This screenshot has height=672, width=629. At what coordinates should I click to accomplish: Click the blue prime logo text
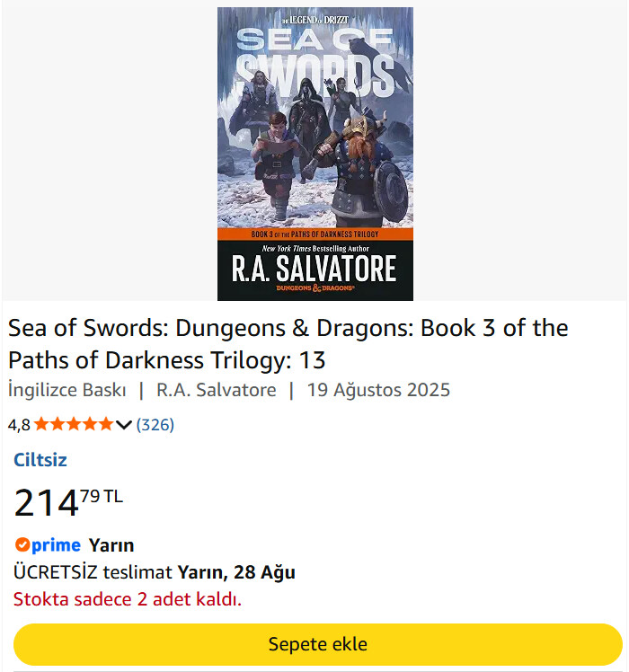[x=56, y=545]
